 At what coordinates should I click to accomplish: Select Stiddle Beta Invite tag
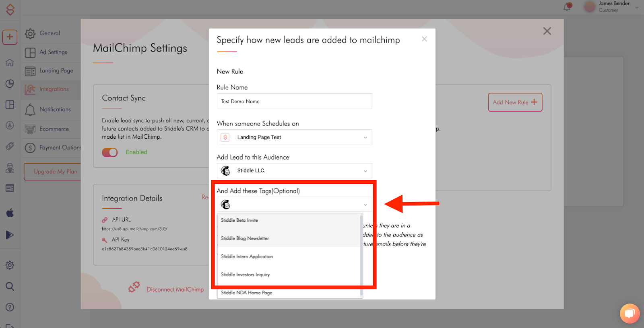point(289,220)
